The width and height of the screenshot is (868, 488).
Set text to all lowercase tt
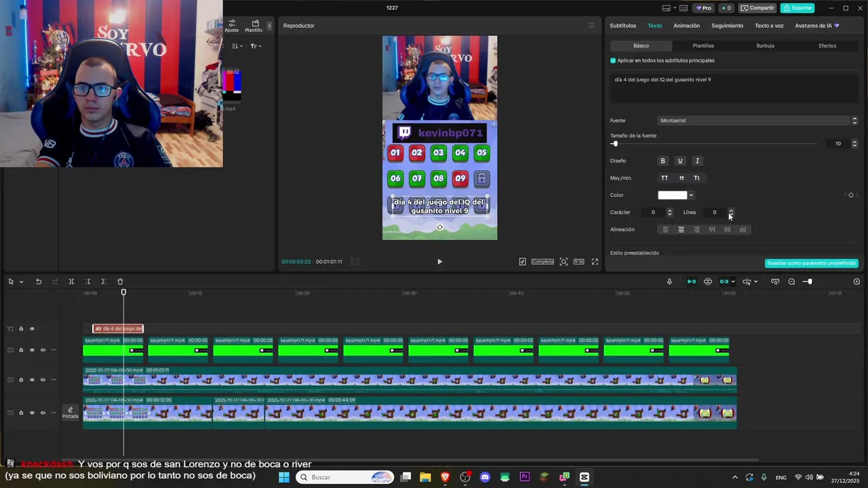682,178
